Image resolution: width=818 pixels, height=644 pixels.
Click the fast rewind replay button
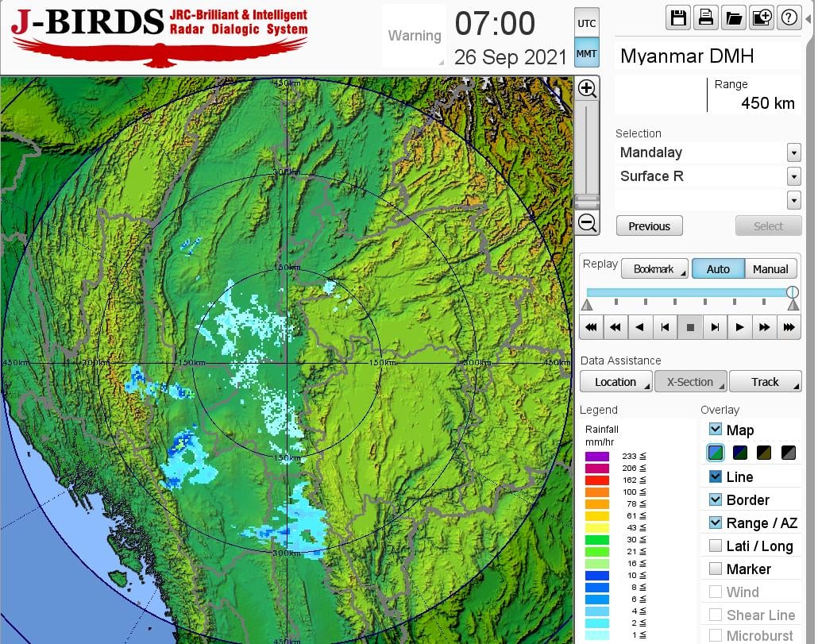tap(615, 327)
